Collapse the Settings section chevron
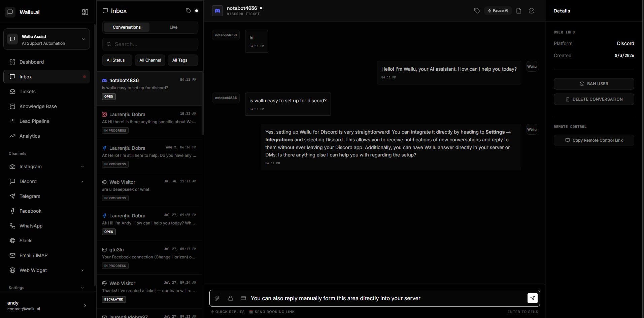The image size is (644, 318). tap(82, 288)
